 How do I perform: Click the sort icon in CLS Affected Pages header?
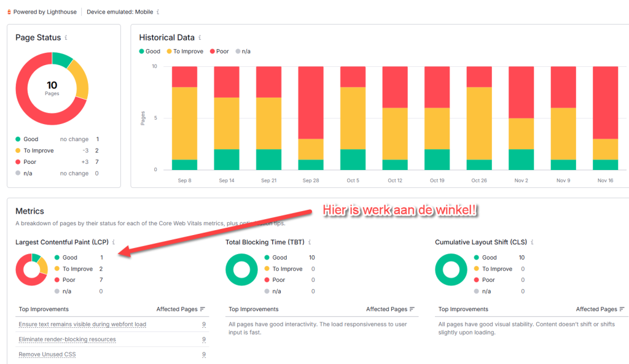point(622,309)
